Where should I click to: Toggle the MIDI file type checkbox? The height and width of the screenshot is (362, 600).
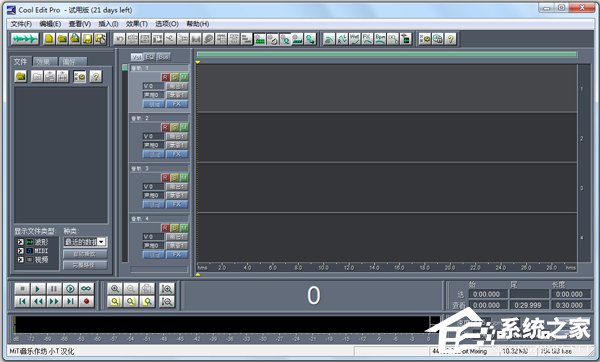(x=21, y=251)
